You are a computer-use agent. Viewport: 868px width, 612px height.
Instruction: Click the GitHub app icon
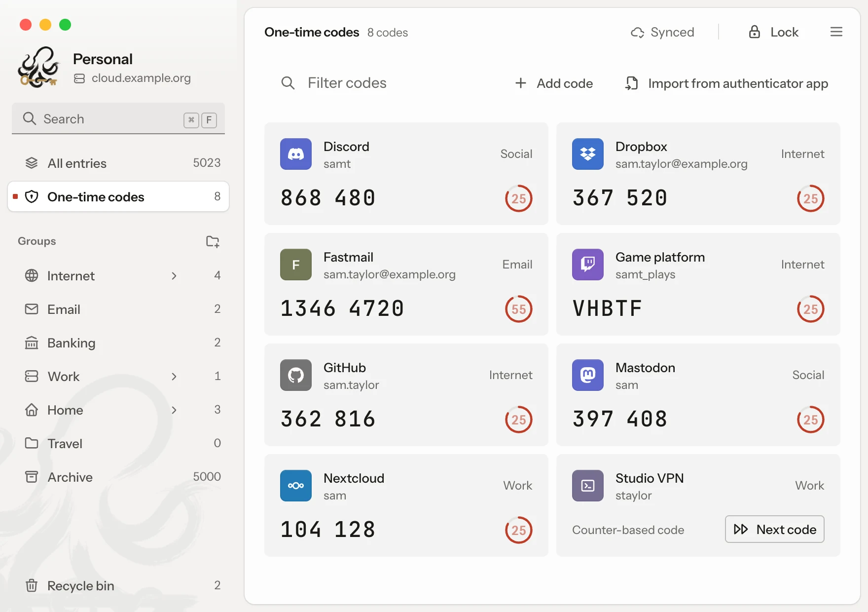(296, 375)
